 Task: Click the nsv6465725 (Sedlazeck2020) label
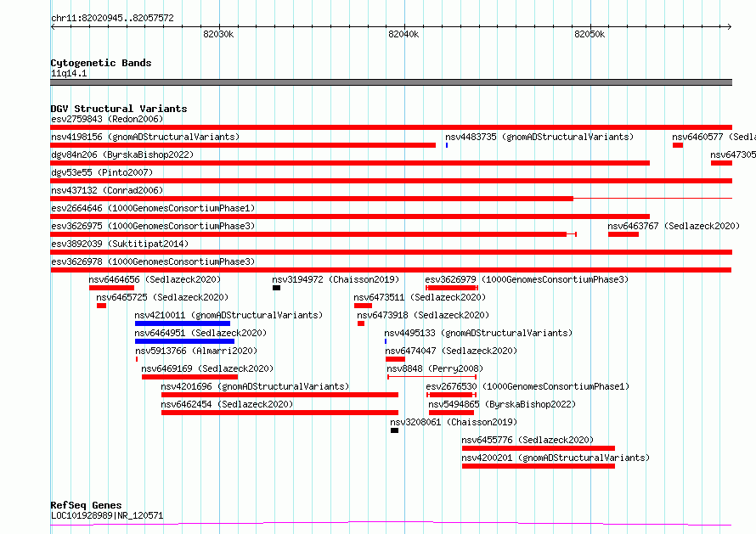(x=162, y=297)
